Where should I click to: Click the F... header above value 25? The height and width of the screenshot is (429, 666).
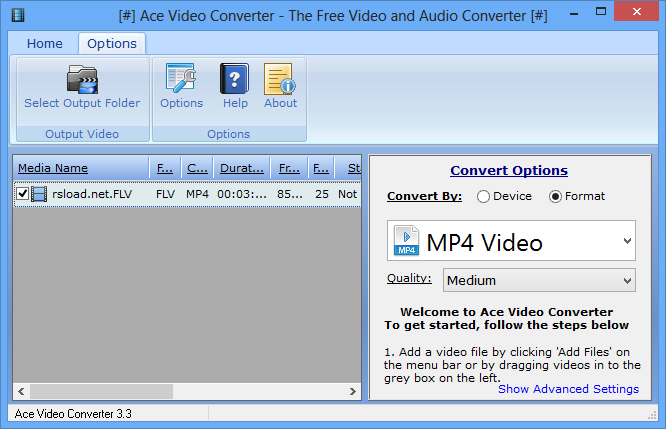321,168
